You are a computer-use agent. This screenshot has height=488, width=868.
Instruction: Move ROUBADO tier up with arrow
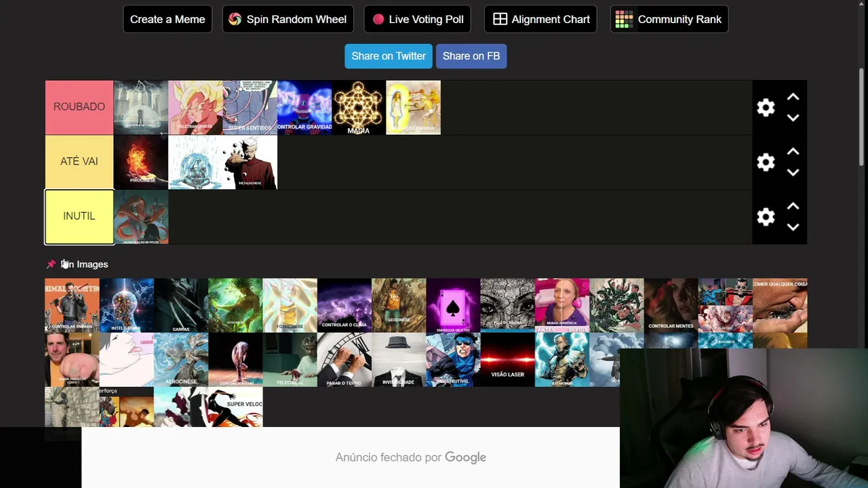[793, 98]
